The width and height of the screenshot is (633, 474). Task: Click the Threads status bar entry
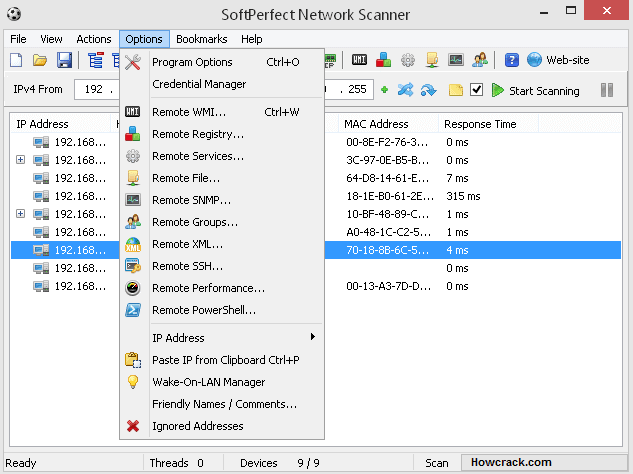click(x=176, y=463)
